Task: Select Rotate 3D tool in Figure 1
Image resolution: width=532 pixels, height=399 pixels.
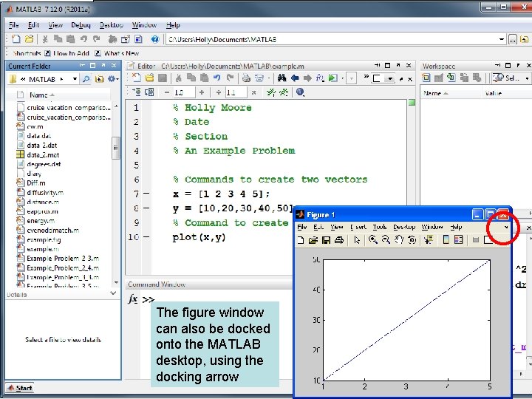Action: 412,239
